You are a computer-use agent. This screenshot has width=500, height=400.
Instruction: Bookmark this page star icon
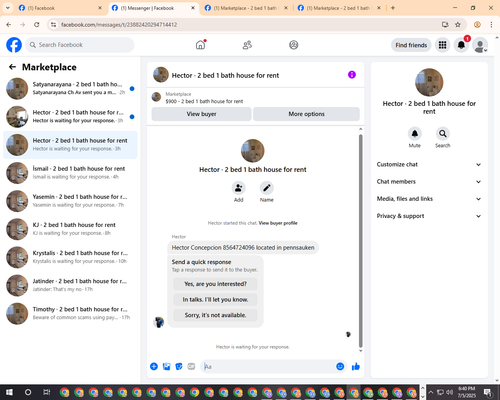pos(458,24)
